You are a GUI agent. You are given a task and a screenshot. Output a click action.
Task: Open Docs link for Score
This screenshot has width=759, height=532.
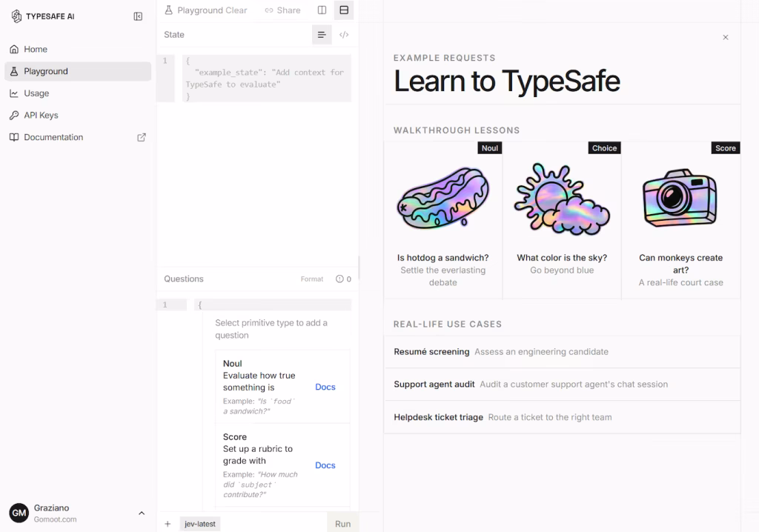(325, 465)
